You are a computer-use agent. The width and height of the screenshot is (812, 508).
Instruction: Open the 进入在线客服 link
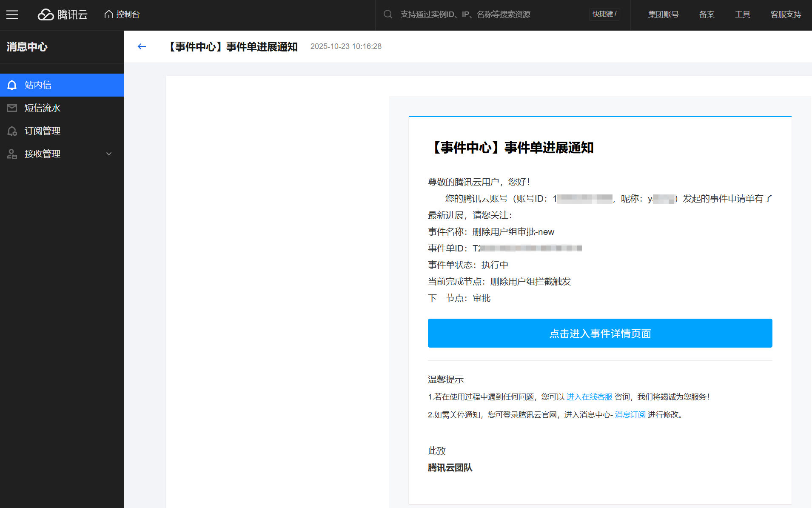[x=589, y=397]
